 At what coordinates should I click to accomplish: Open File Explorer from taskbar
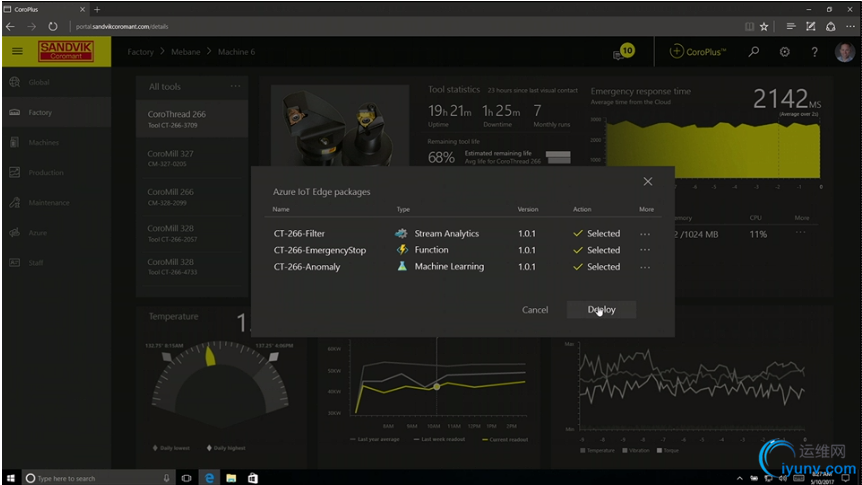pos(231,478)
